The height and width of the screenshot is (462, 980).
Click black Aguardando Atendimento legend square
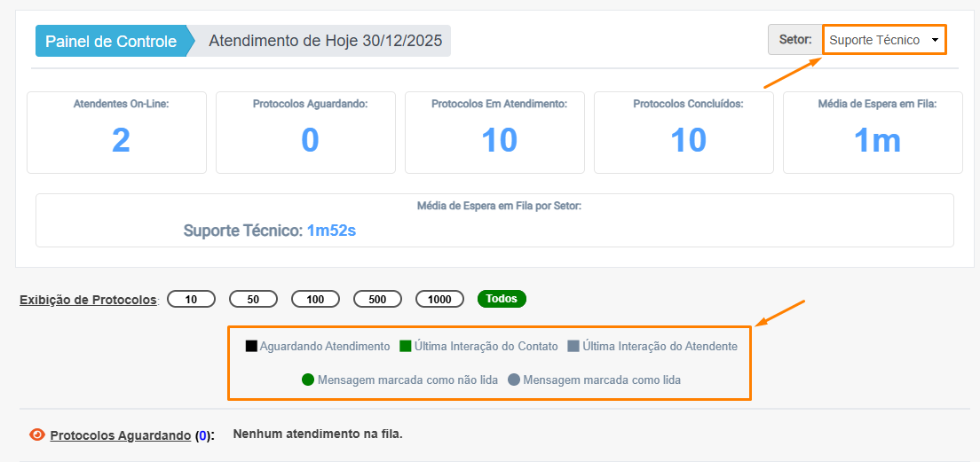tap(251, 347)
